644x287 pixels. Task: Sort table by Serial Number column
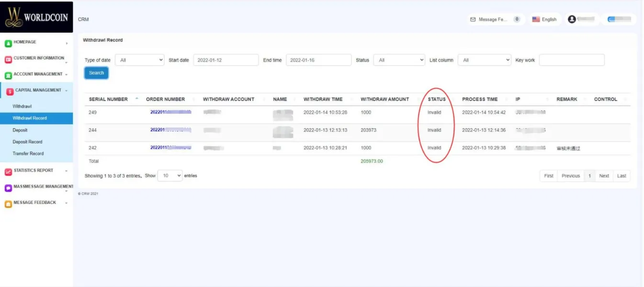(108, 99)
